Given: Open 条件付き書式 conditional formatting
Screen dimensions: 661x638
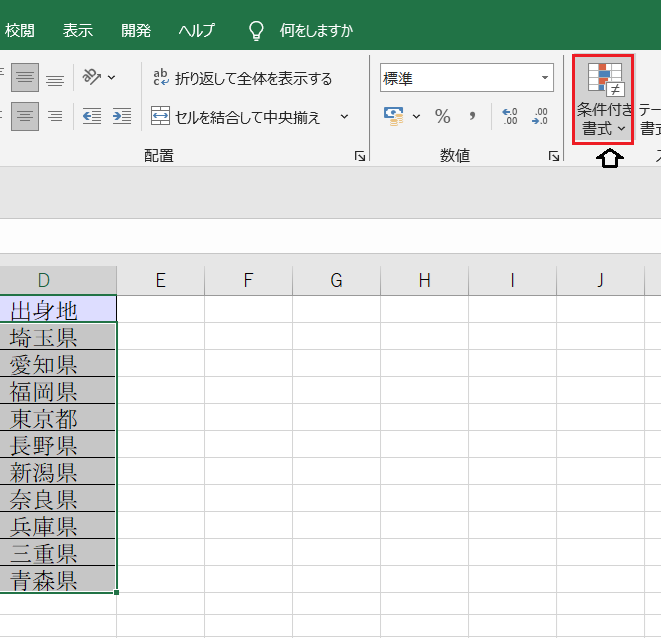Looking at the screenshot, I should click(x=603, y=100).
